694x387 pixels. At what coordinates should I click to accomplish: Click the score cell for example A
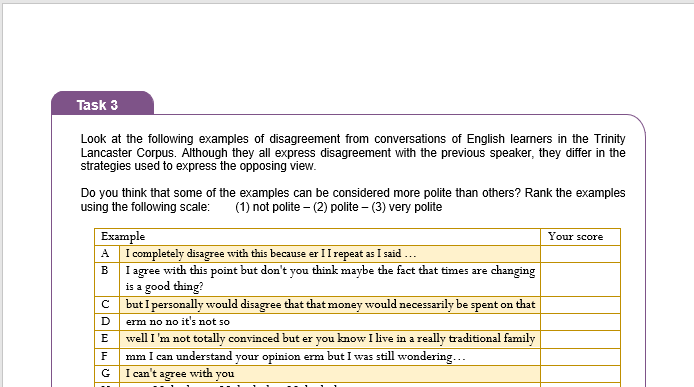coord(580,254)
